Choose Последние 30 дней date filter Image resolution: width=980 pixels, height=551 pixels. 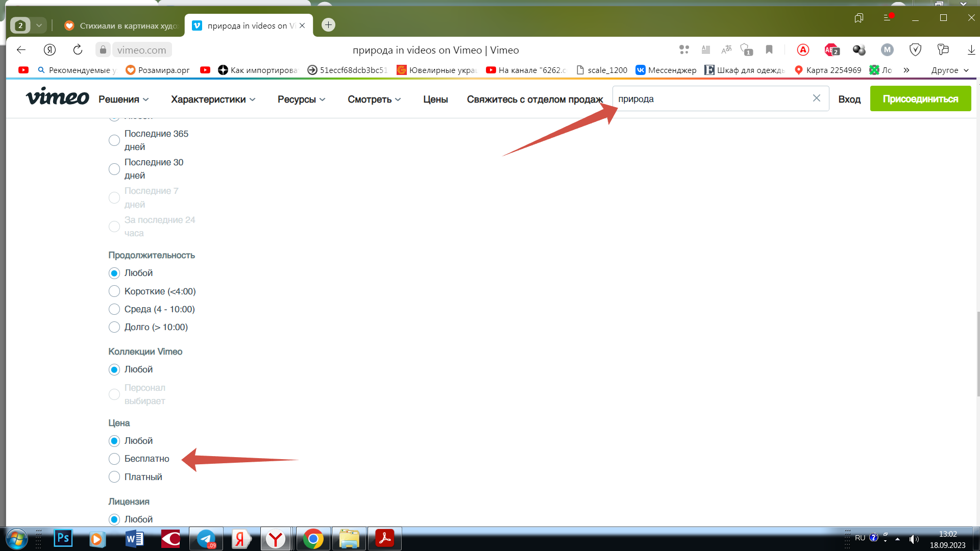point(114,169)
